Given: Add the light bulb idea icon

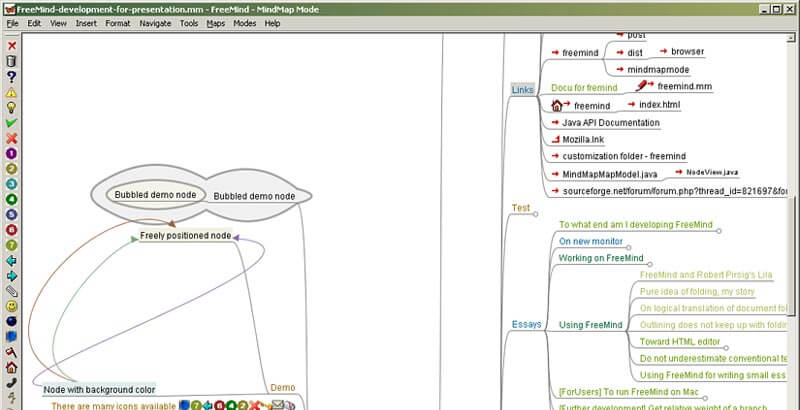Looking at the screenshot, I should (x=11, y=107).
